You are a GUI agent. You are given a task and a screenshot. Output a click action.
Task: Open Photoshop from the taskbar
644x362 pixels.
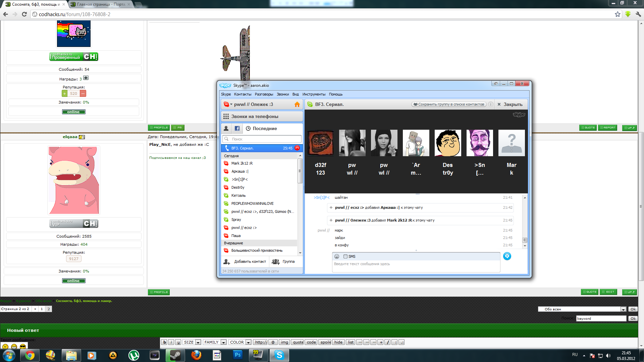click(x=237, y=355)
